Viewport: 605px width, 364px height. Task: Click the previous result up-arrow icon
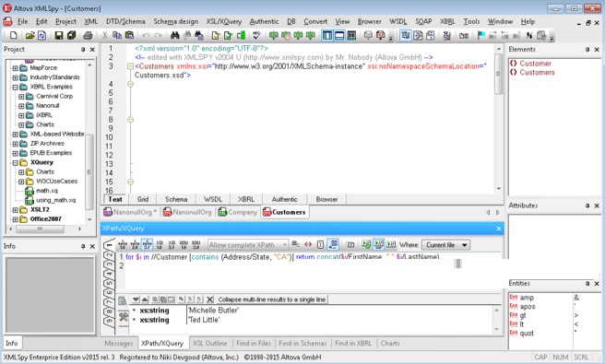pyautogui.click(x=144, y=299)
